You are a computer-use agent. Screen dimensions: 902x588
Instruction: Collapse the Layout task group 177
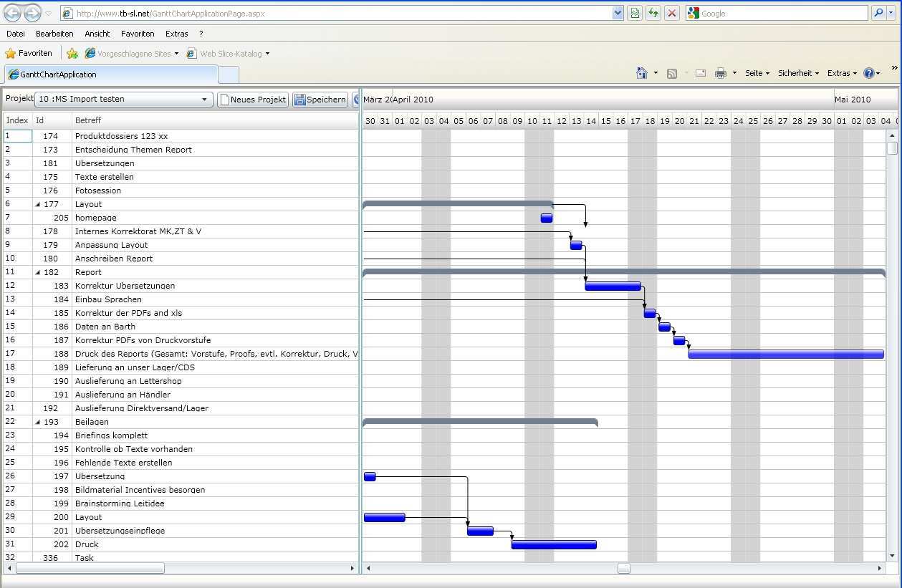(x=38, y=205)
